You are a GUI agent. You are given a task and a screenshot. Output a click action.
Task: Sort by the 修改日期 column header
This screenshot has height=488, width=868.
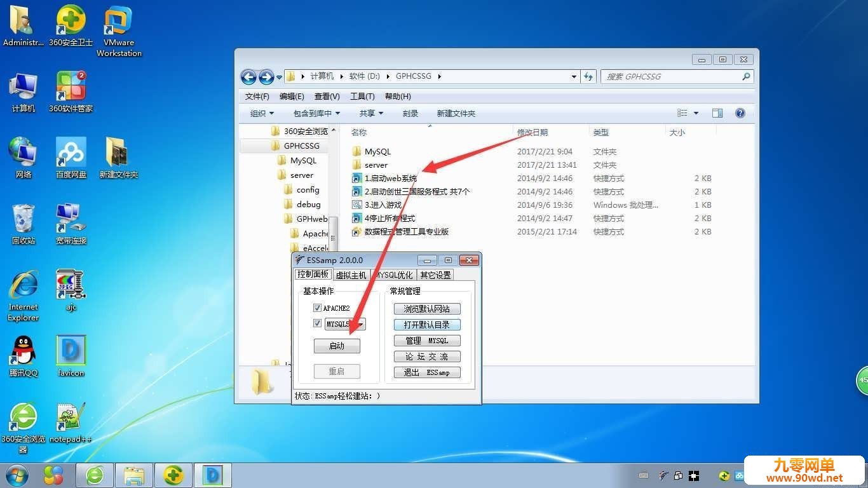click(532, 132)
